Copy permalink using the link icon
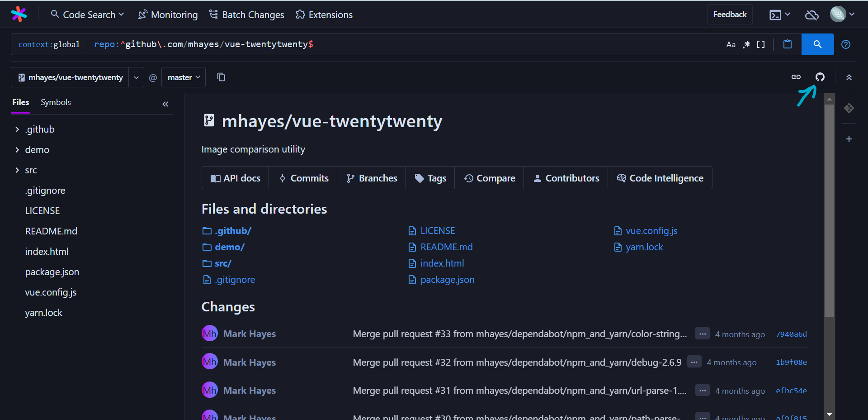The width and height of the screenshot is (868, 420). pyautogui.click(x=796, y=77)
